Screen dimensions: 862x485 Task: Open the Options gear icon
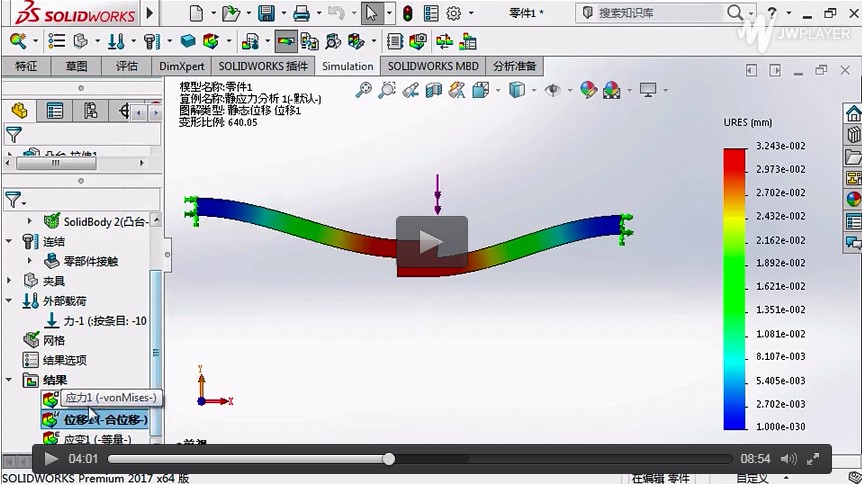[453, 13]
